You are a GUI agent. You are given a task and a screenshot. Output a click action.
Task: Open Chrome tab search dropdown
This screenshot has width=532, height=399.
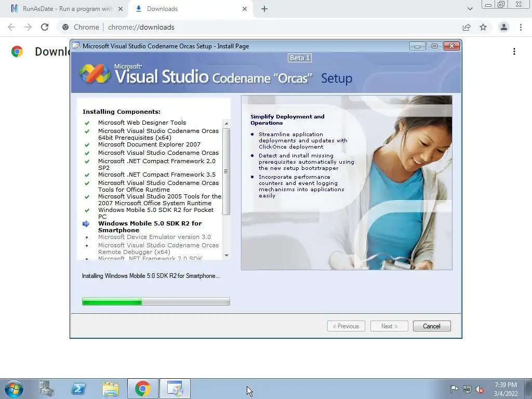pyautogui.click(x=470, y=9)
